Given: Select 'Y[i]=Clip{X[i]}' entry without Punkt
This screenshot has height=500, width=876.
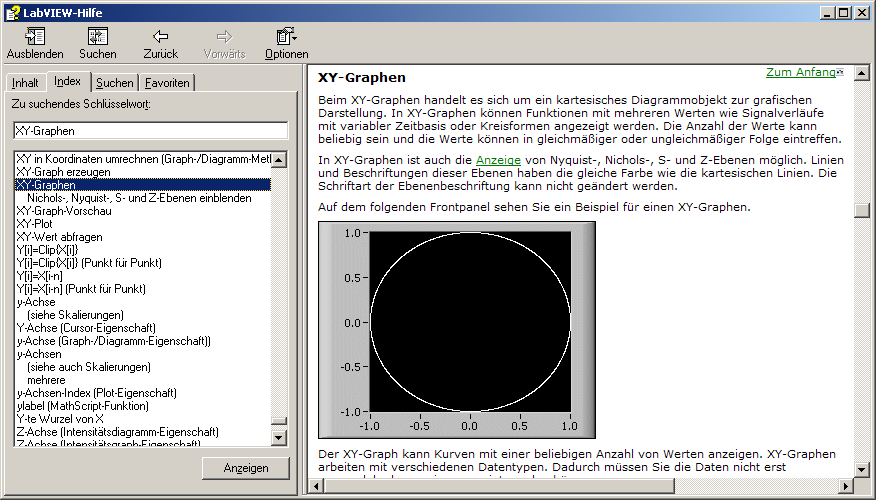Looking at the screenshot, I should tap(143, 250).
